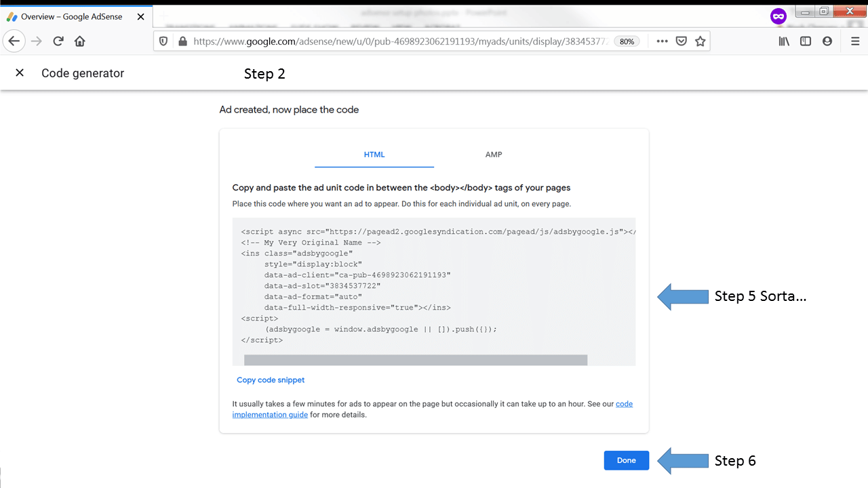Switch to the HTML tab
The height and width of the screenshot is (488, 868).
pos(374,155)
